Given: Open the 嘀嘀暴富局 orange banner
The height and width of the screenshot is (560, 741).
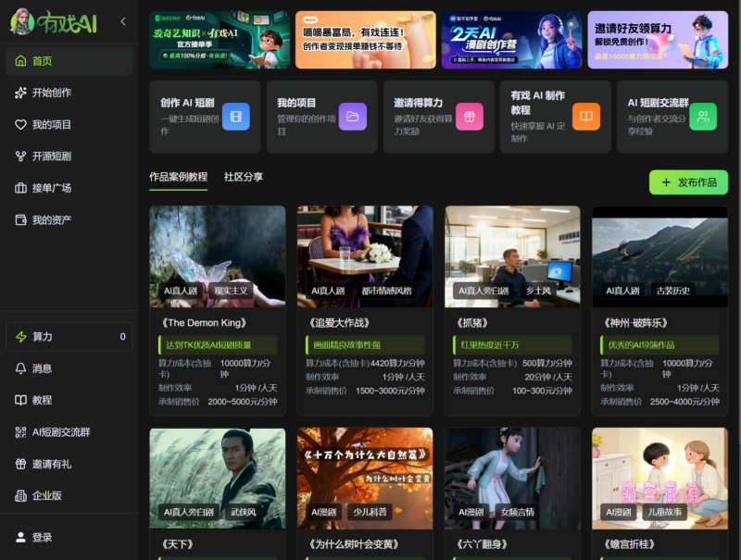Looking at the screenshot, I should pos(365,40).
